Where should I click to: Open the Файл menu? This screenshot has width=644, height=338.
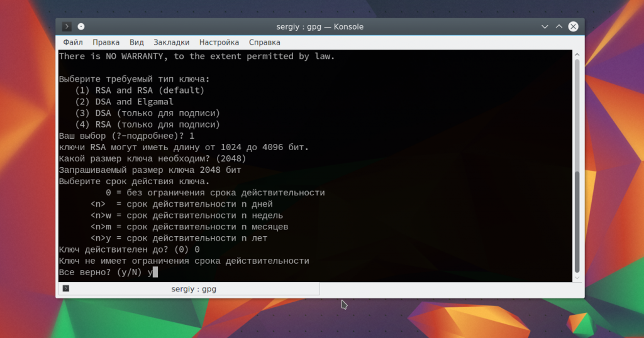73,42
